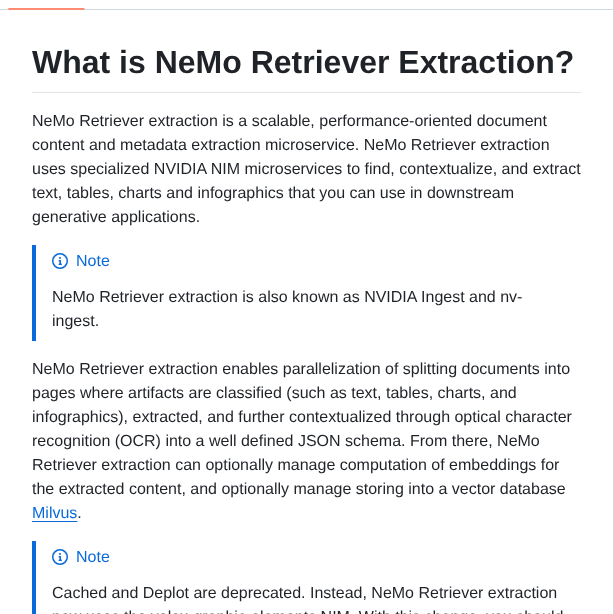Click the divider line under the page heading

[x=306, y=92]
